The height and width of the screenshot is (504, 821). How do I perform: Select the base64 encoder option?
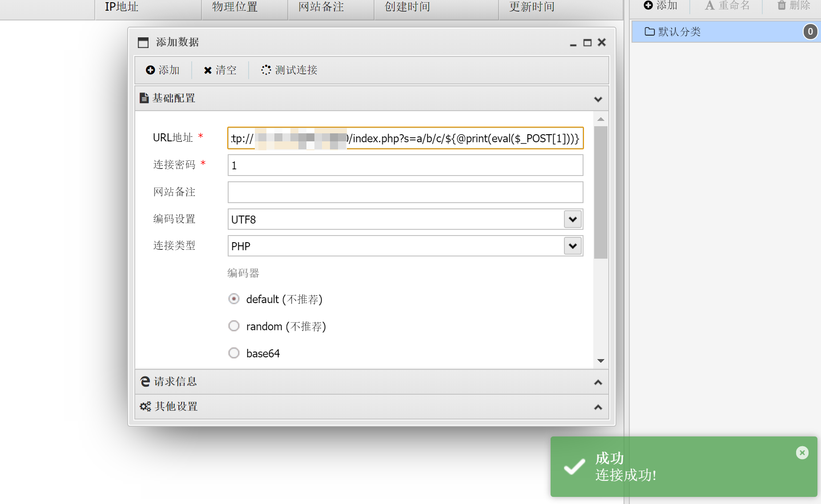pyautogui.click(x=234, y=353)
